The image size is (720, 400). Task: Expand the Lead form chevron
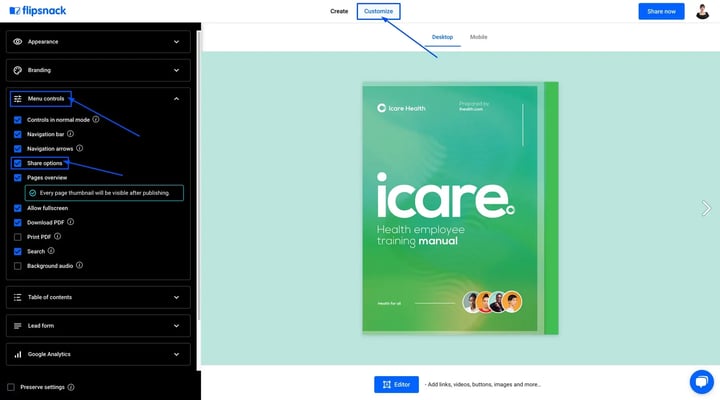(176, 326)
